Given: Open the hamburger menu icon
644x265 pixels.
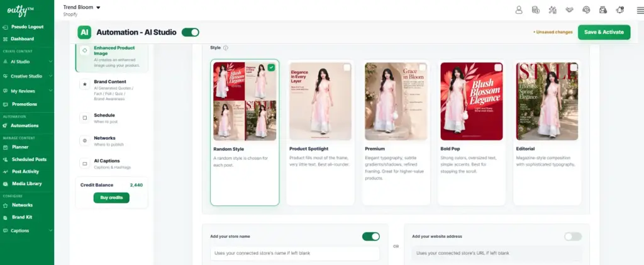Looking at the screenshot, I should point(640,10).
